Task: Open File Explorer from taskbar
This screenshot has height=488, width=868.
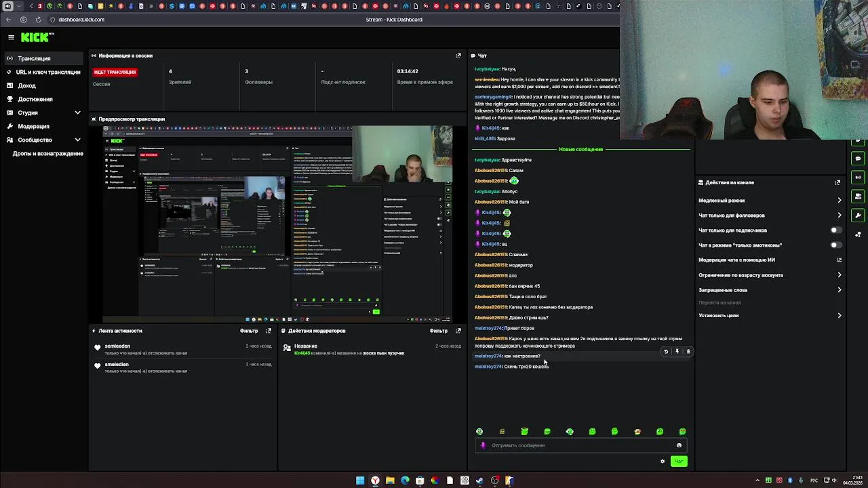Action: (x=390, y=481)
